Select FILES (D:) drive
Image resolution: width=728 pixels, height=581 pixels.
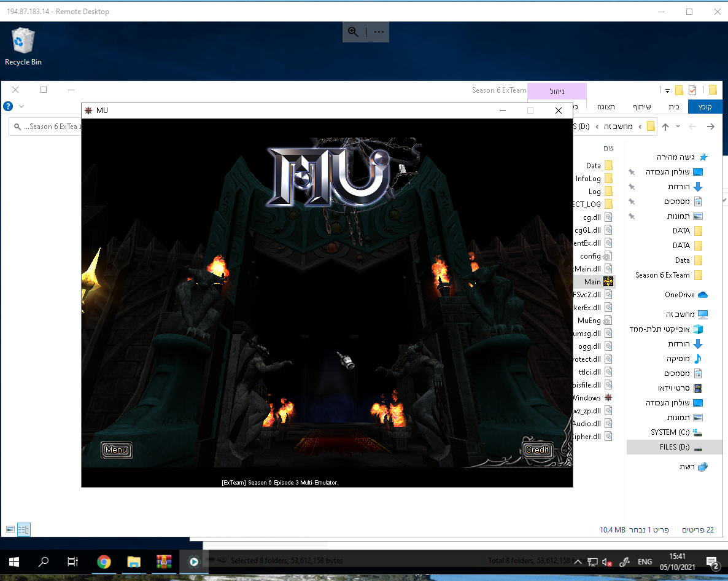coord(674,446)
